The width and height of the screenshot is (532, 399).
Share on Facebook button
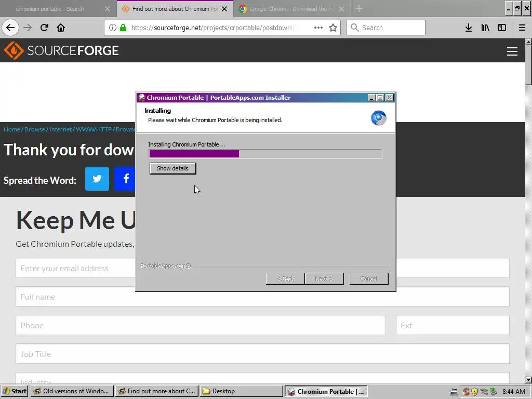click(x=125, y=179)
